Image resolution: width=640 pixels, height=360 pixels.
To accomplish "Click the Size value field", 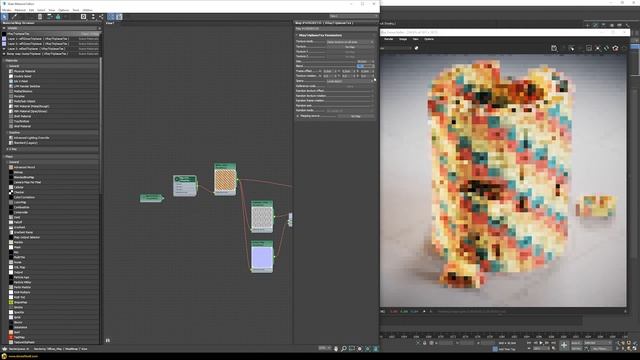I will point(364,61).
